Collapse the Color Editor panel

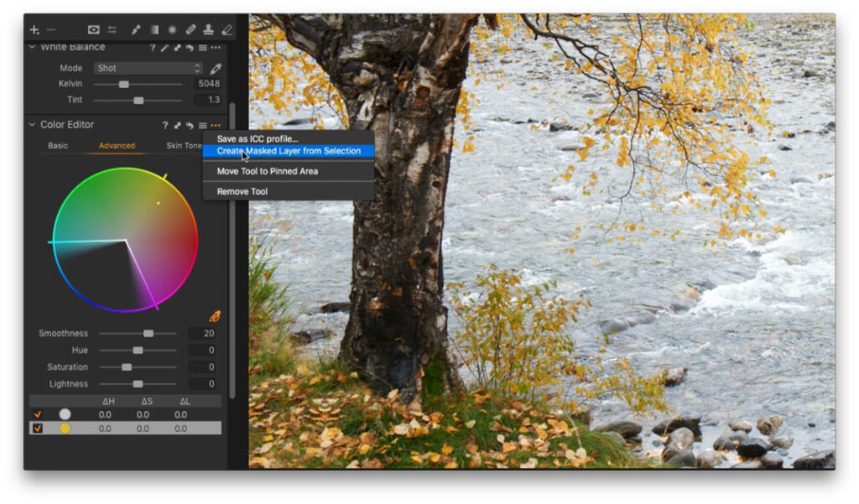coord(31,124)
